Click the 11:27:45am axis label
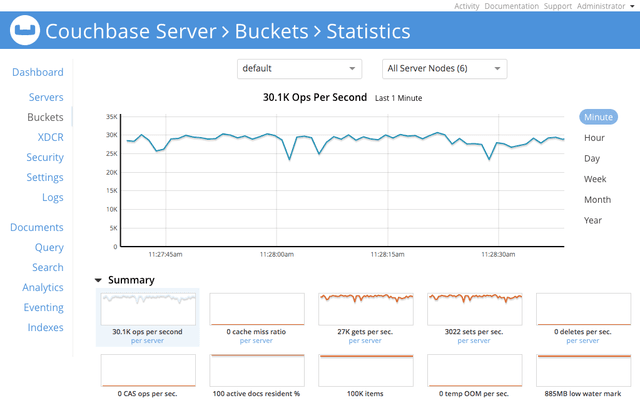This screenshot has height=400, width=640. click(x=165, y=255)
